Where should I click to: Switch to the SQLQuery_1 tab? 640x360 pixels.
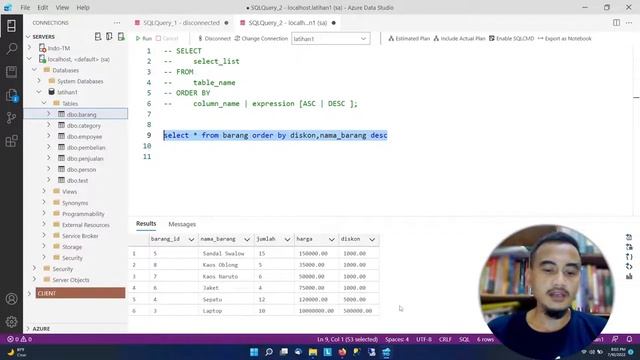tap(182, 23)
